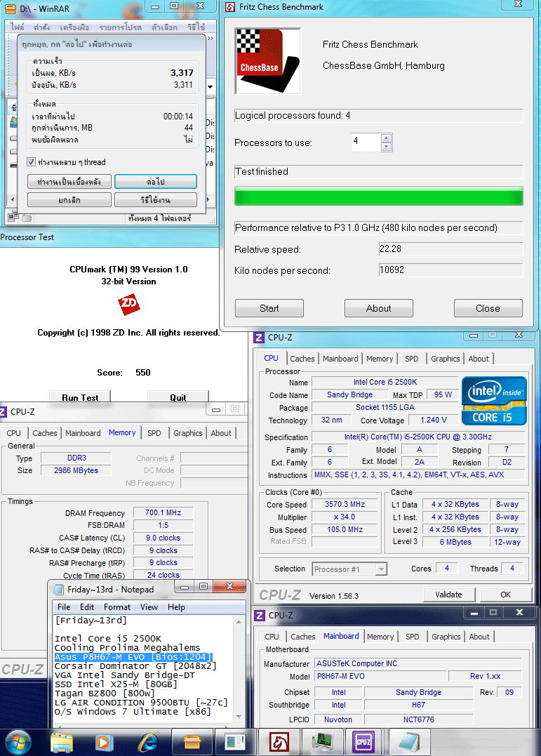Click the Processors to use input field
541x756 pixels.
point(366,142)
